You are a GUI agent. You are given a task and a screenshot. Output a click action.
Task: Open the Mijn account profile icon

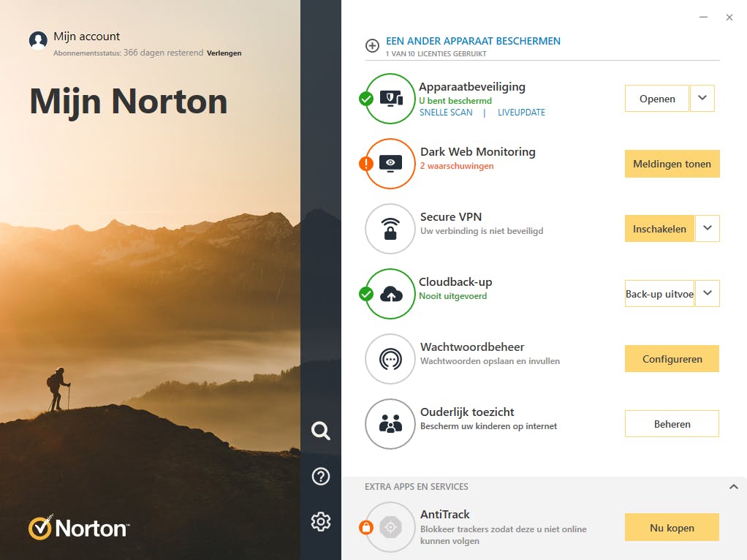38,40
